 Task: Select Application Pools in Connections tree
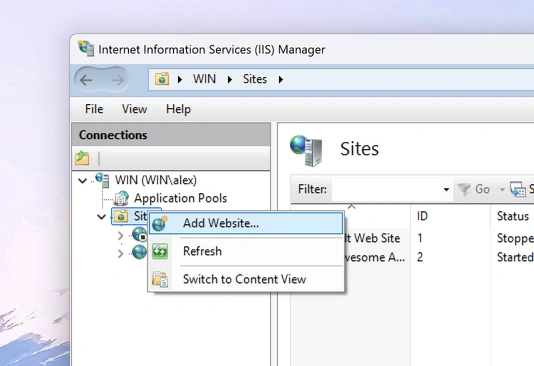(x=180, y=198)
